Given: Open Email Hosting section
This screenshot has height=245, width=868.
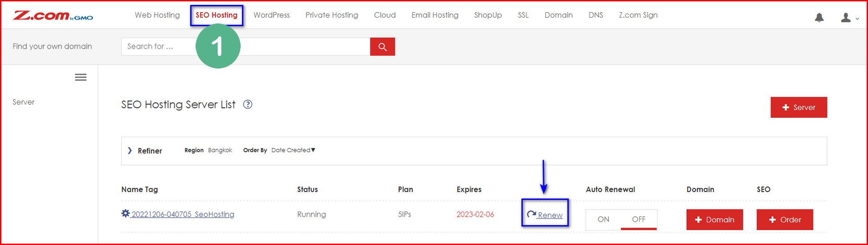Looking at the screenshot, I should 435,15.
